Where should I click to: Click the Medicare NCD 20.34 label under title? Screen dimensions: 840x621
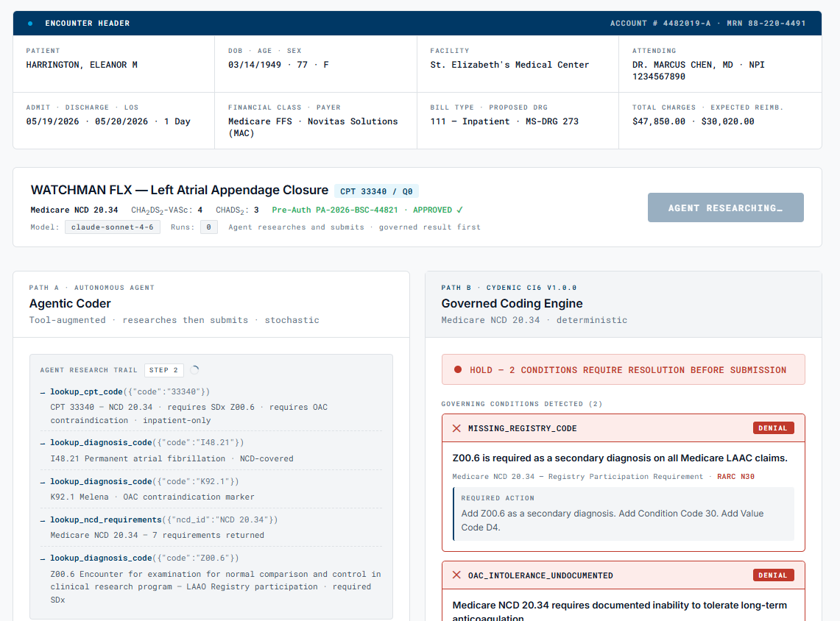74,210
